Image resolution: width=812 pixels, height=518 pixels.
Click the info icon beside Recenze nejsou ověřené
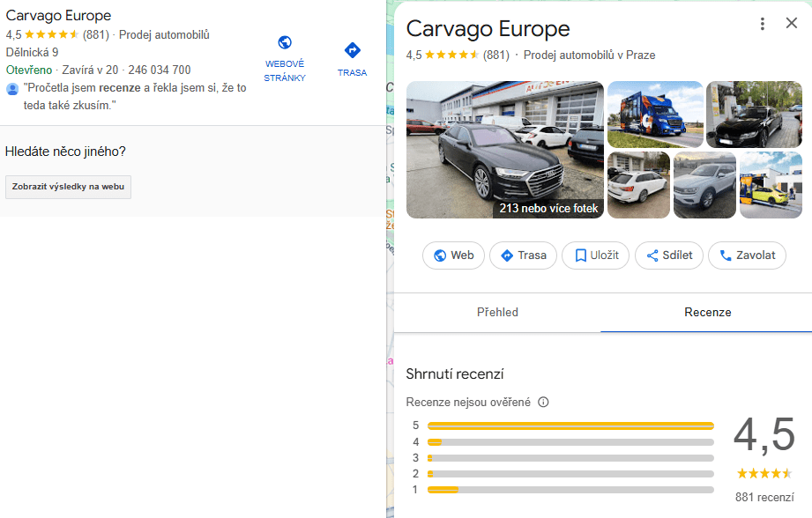(x=543, y=403)
